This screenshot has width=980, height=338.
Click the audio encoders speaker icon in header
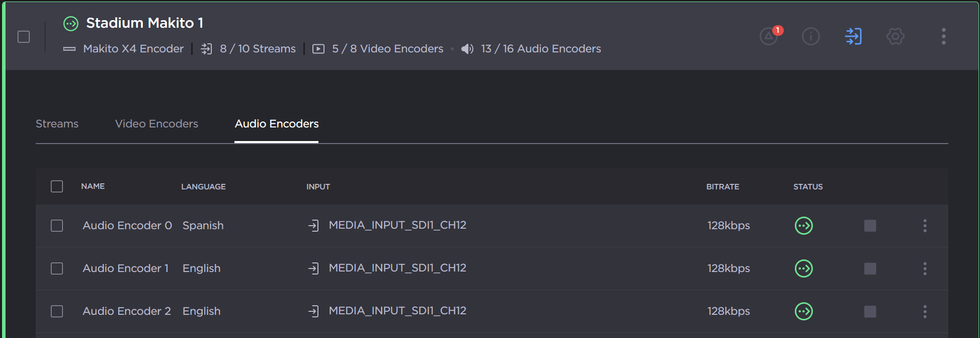tap(467, 48)
